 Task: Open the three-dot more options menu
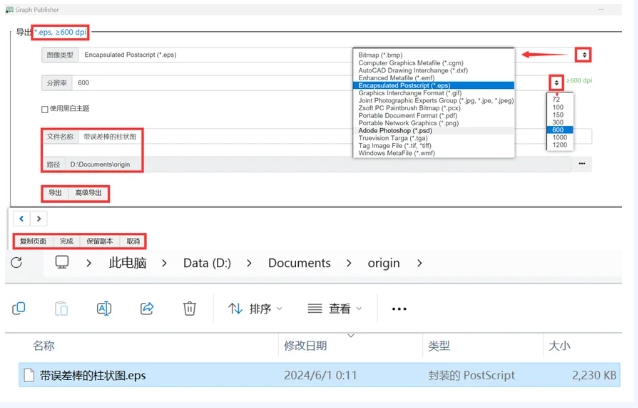pyautogui.click(x=399, y=309)
